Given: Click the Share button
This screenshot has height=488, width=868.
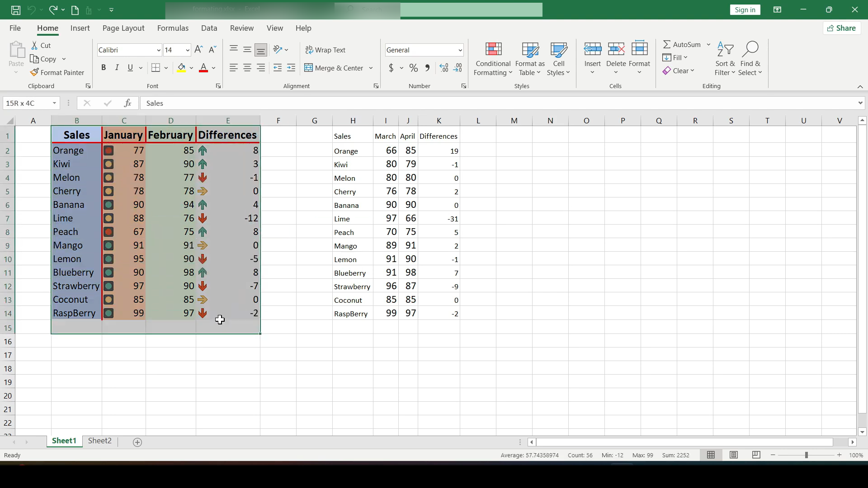Looking at the screenshot, I should (x=841, y=28).
